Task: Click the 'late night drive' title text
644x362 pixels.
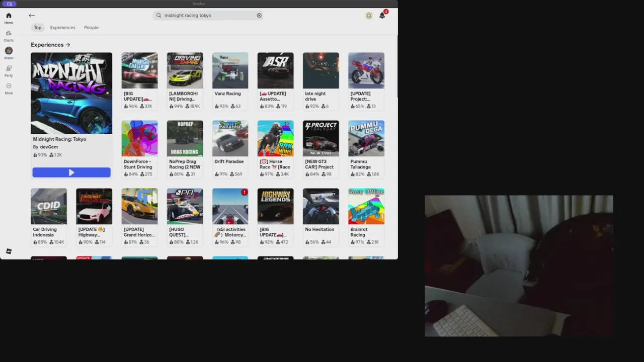Action: 315,97
